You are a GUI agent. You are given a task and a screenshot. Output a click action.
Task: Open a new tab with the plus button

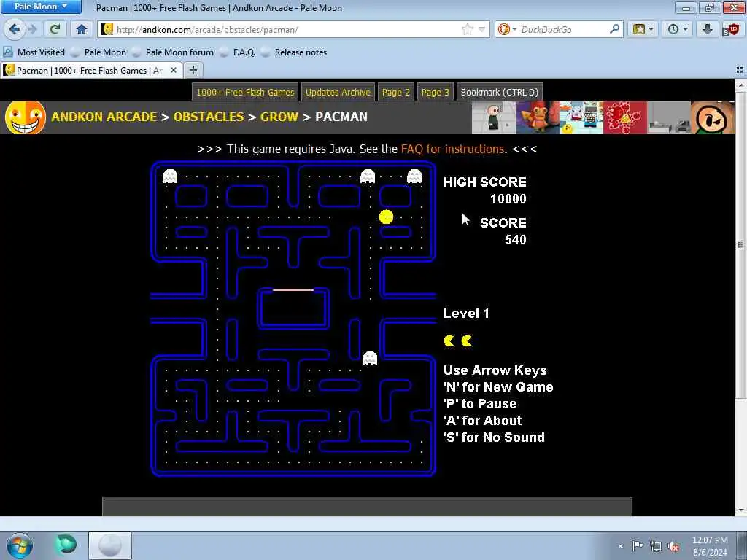[x=193, y=71]
